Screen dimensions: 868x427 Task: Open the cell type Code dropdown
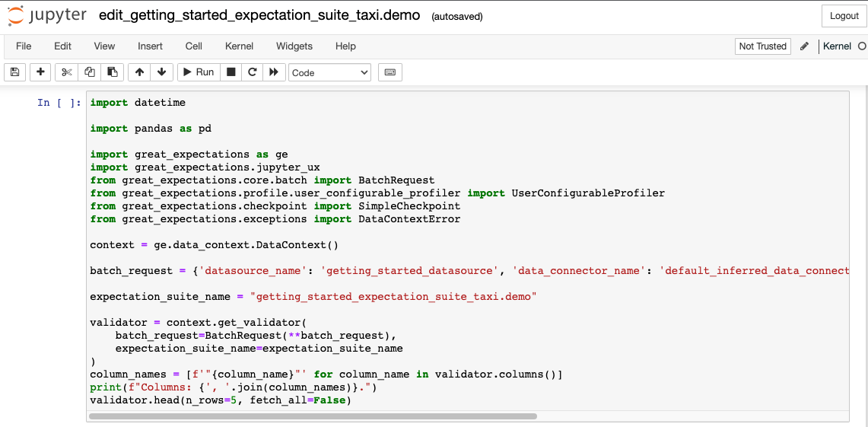pos(329,72)
